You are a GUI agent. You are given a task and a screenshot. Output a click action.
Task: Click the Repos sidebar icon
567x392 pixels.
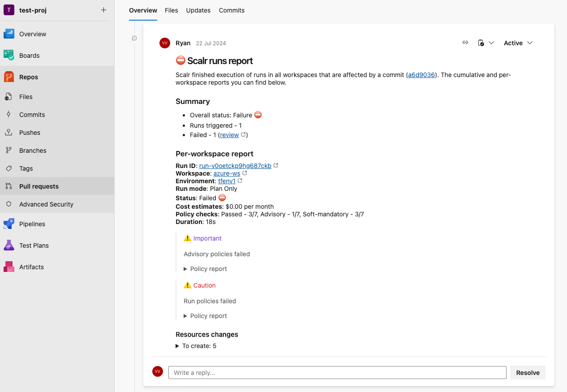[x=9, y=77]
